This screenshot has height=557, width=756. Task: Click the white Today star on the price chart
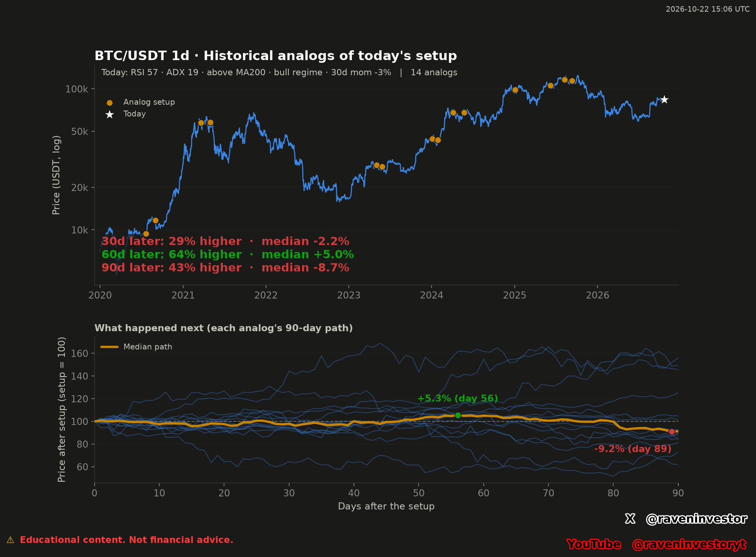pyautogui.click(x=664, y=100)
